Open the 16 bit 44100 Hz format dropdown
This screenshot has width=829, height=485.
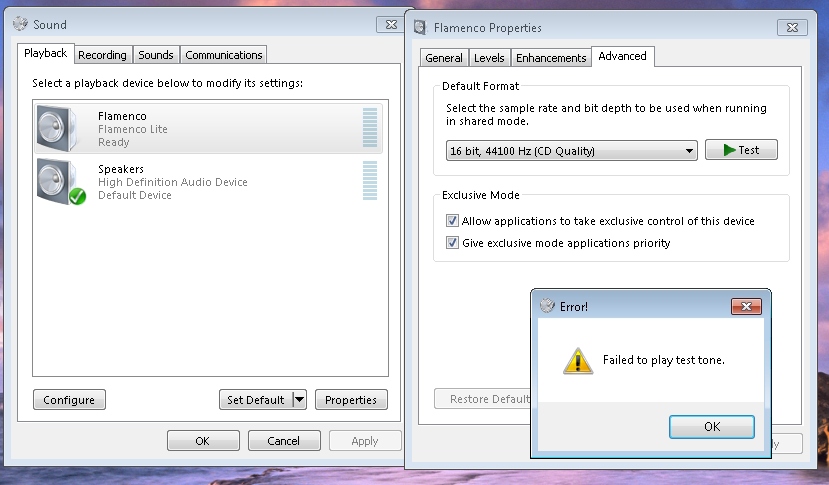coord(572,151)
